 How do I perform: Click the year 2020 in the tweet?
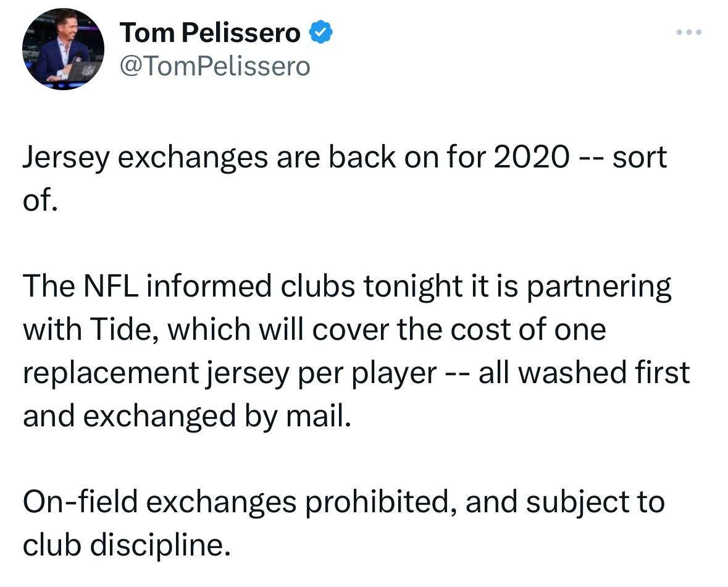(x=531, y=156)
